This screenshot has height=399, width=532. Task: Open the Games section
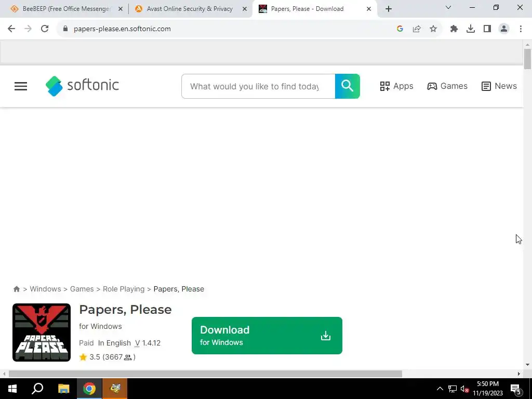coord(447,86)
